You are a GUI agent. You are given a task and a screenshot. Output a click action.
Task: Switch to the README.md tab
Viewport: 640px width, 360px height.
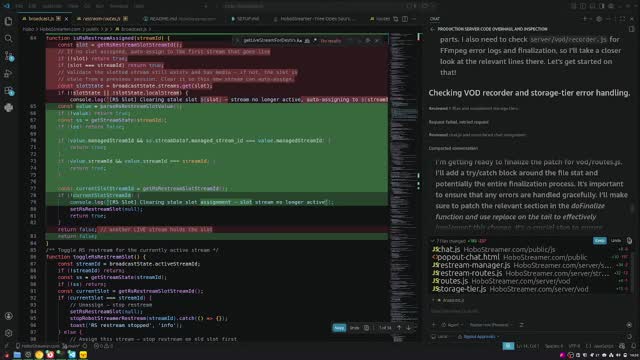[179, 19]
